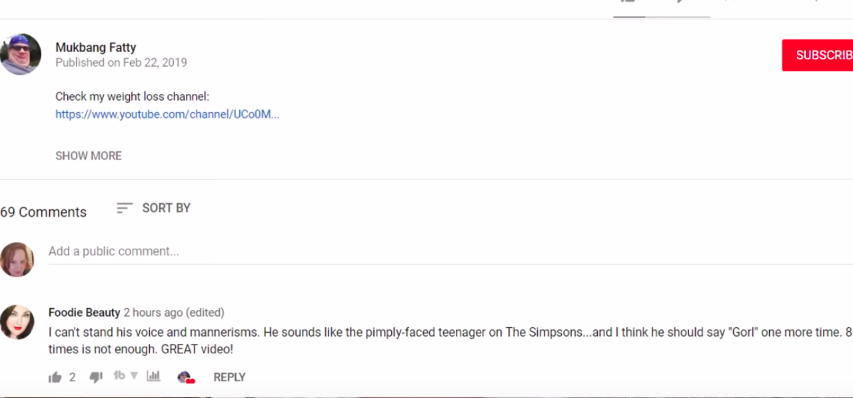Visit Foodie Beauty's channel via her name
Viewport: 853px width, 398px height.
pos(84,313)
